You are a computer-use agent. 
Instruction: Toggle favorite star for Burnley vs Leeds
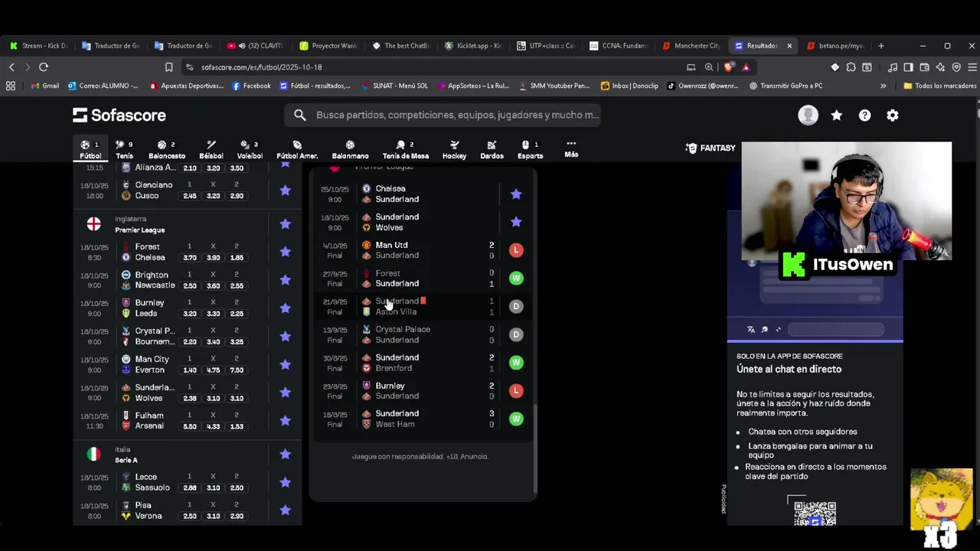pos(285,308)
